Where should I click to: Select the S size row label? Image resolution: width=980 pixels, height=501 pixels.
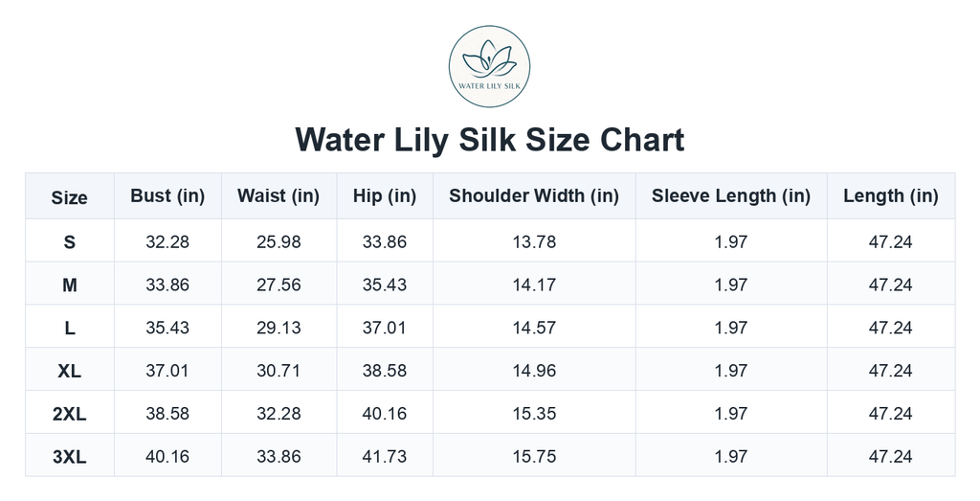[x=69, y=241]
